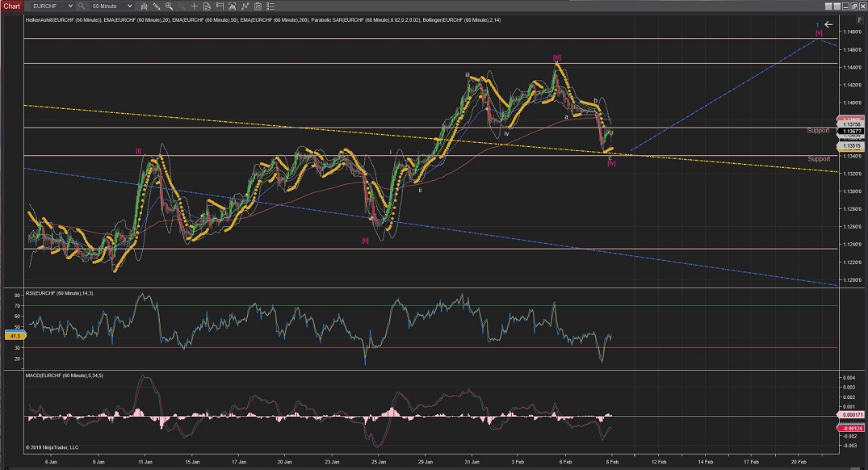Click the 1.14400 price axis label
The width and height of the screenshot is (868, 470).
click(x=853, y=68)
